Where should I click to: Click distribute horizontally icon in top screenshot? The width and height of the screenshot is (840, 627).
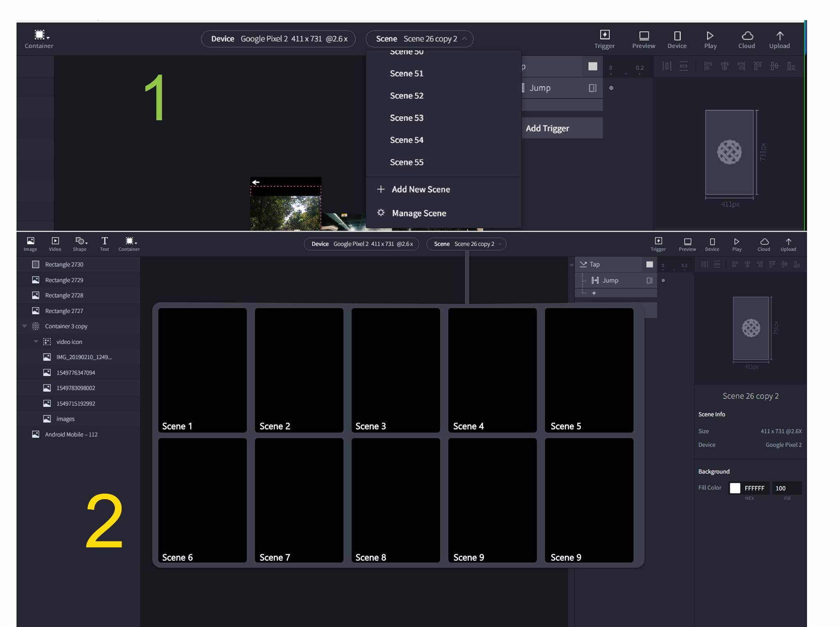667,66
